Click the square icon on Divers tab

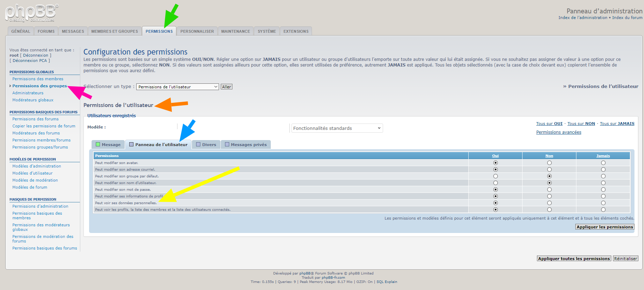point(198,144)
